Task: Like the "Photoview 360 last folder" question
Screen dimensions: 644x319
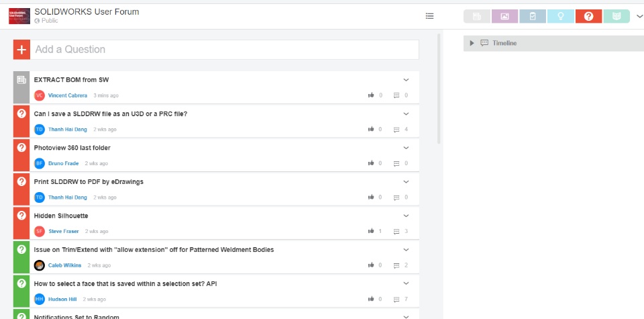Action: point(372,163)
